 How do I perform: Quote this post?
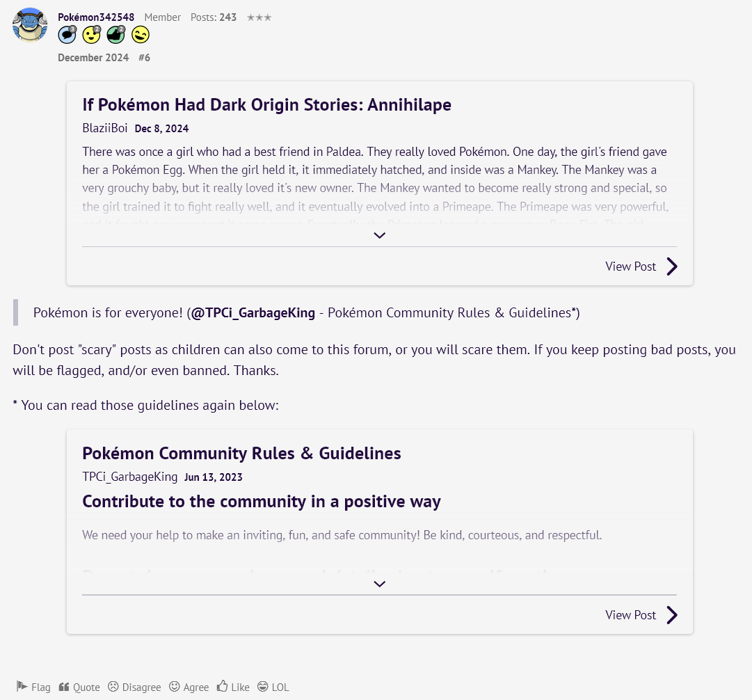click(x=79, y=687)
